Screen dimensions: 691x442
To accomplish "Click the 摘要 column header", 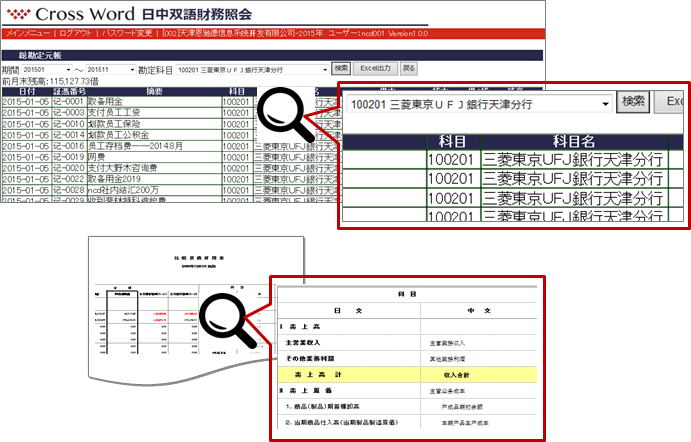I will (154, 91).
